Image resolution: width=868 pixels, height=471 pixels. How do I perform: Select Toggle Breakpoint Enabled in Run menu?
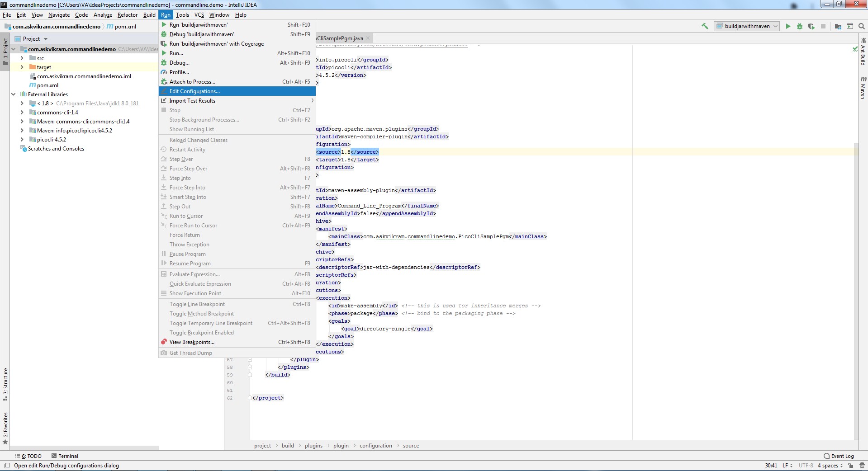coord(202,332)
